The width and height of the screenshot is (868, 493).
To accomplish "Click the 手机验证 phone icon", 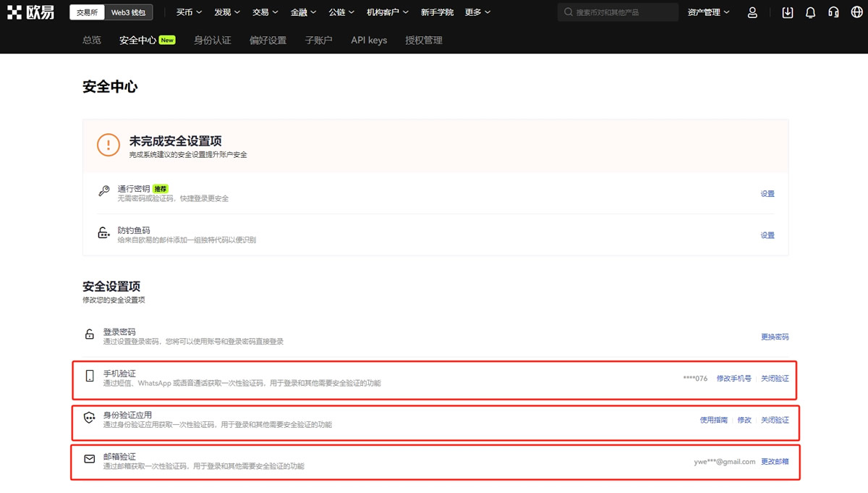I will (x=89, y=376).
